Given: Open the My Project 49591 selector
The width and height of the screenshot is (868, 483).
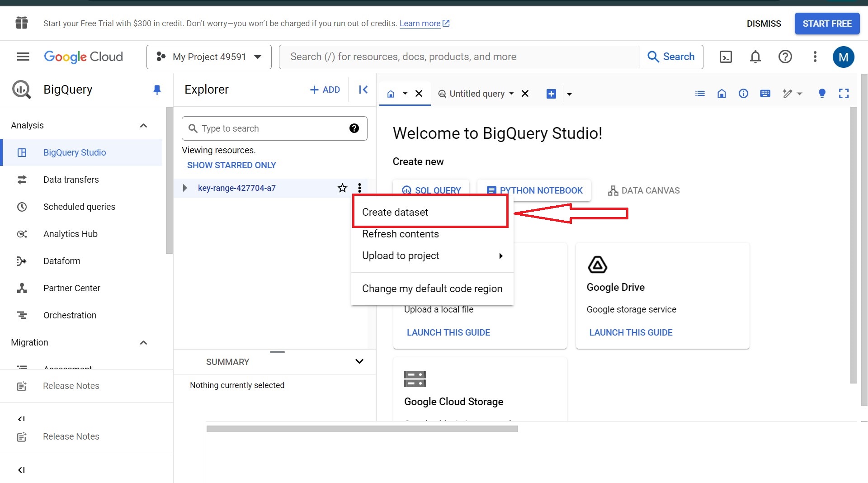Looking at the screenshot, I should [209, 57].
